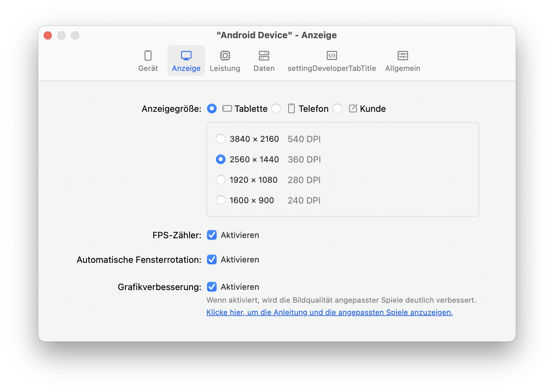This screenshot has height=392, width=554.
Task: Select the Telefon display size radio button
Action: point(276,109)
